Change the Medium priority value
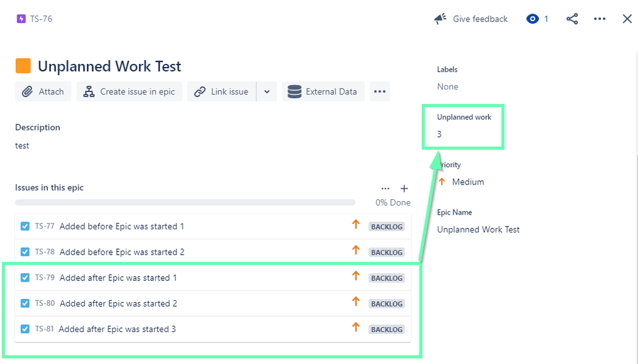This screenshot has width=638, height=364. pos(468,182)
